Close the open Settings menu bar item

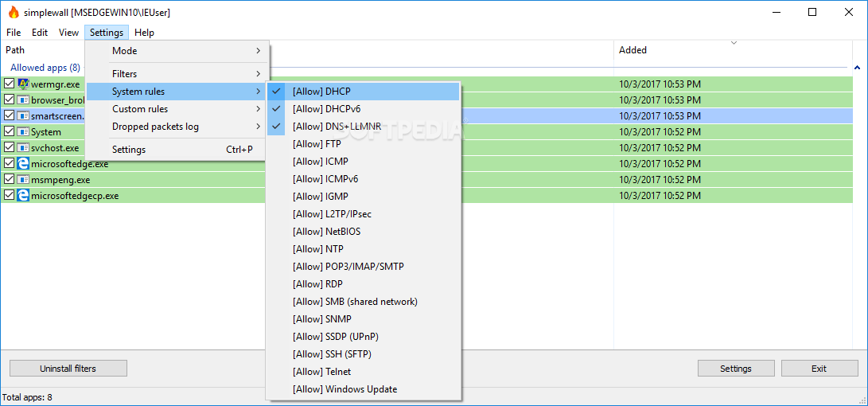point(107,33)
